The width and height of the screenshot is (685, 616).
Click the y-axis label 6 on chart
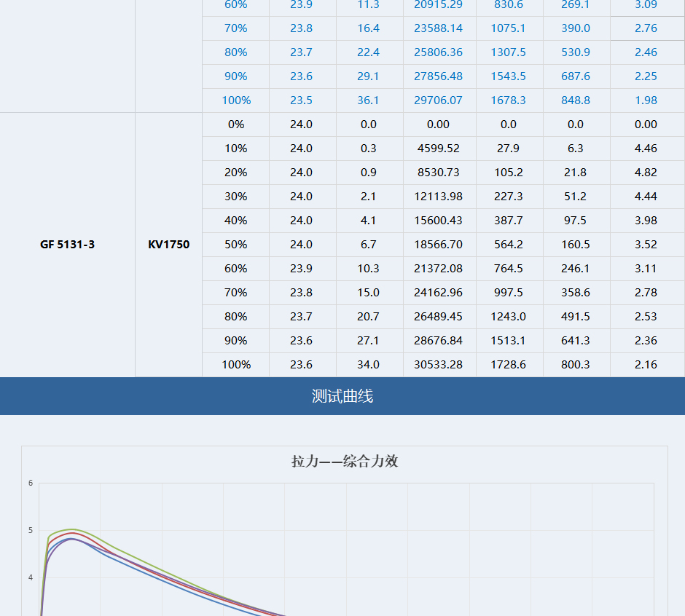click(x=31, y=483)
